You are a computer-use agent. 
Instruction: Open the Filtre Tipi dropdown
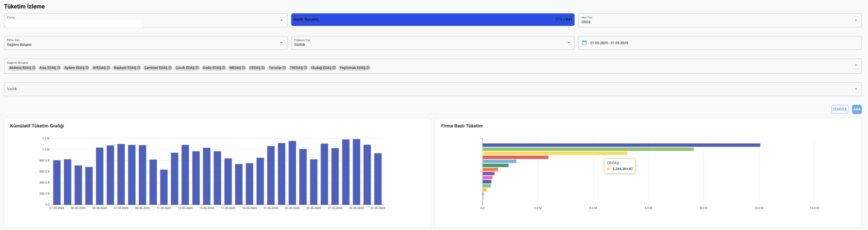coord(281,43)
